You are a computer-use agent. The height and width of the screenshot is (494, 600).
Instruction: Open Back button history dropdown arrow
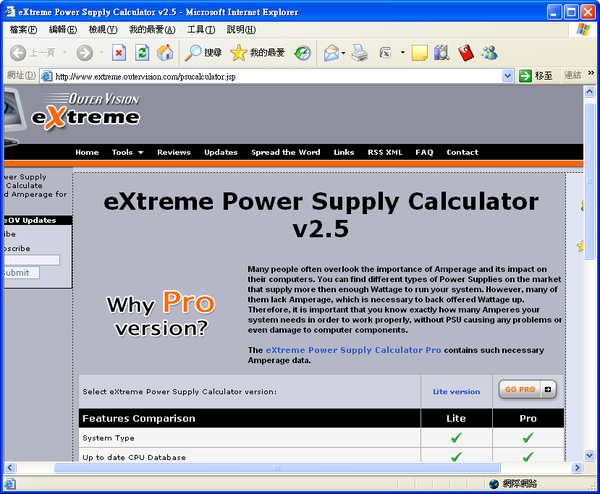pos(65,52)
